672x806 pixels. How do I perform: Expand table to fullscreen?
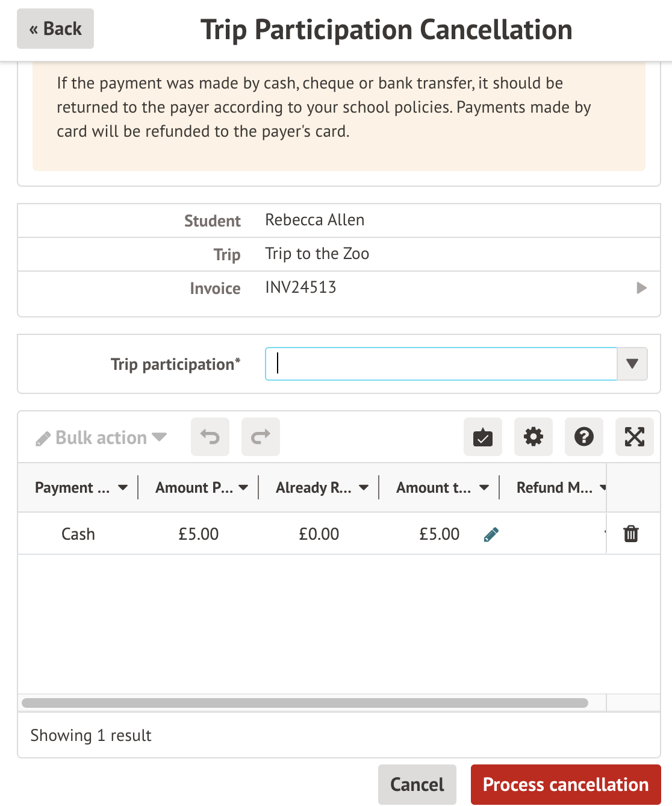pyautogui.click(x=635, y=437)
